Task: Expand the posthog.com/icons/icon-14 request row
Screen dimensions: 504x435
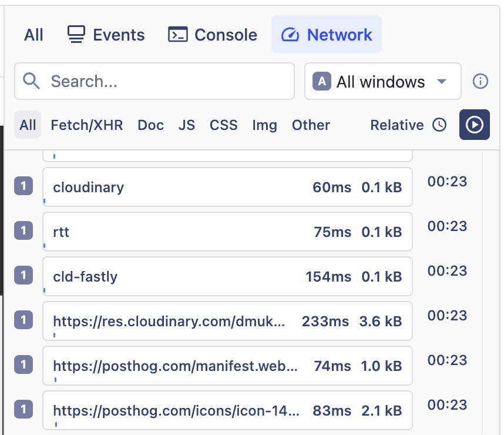Action: coord(227,410)
